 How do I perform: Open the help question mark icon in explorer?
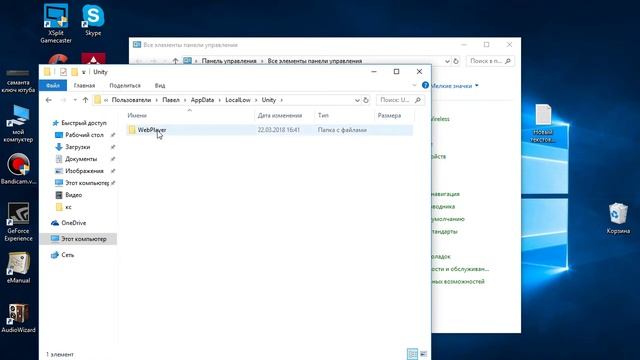425,85
